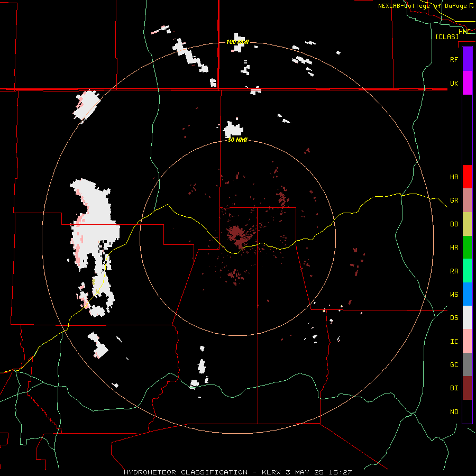Click the GR legend label
Viewport: 476px width, 476px height.
[x=454, y=200]
